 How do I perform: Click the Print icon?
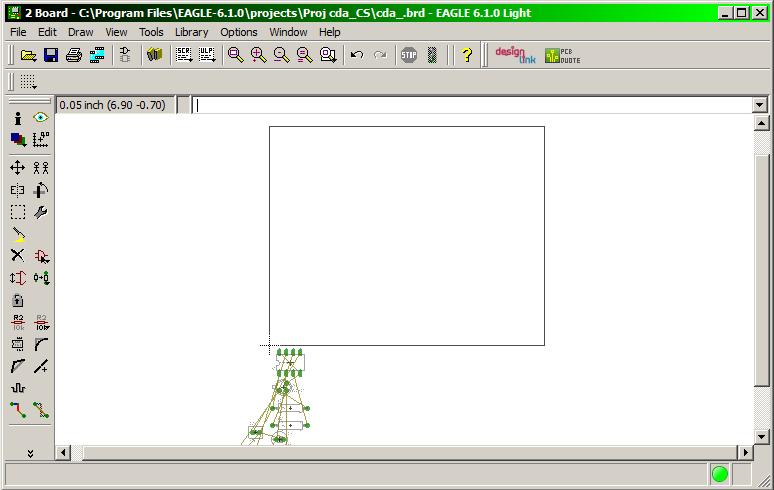pyautogui.click(x=74, y=55)
